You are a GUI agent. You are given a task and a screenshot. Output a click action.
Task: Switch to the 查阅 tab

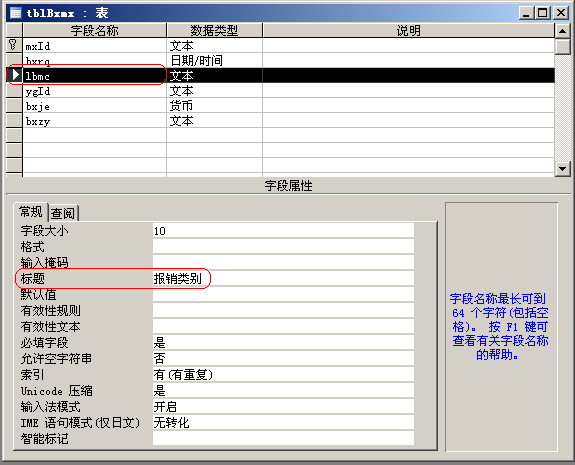pos(63,213)
